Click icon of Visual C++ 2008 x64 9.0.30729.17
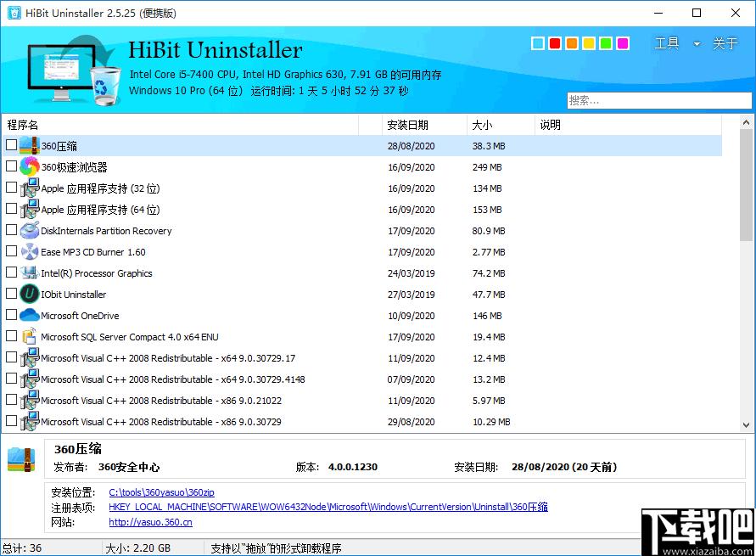This screenshot has height=556, width=756. coord(30,358)
